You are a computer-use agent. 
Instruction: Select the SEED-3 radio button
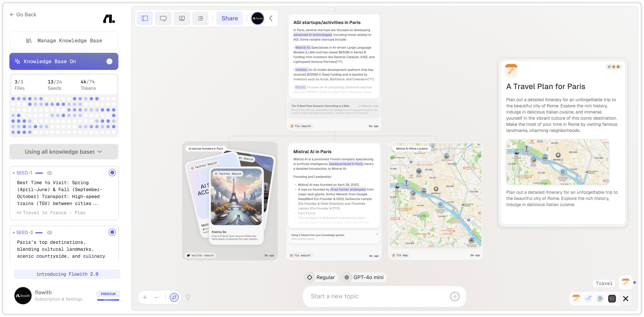[112, 232]
